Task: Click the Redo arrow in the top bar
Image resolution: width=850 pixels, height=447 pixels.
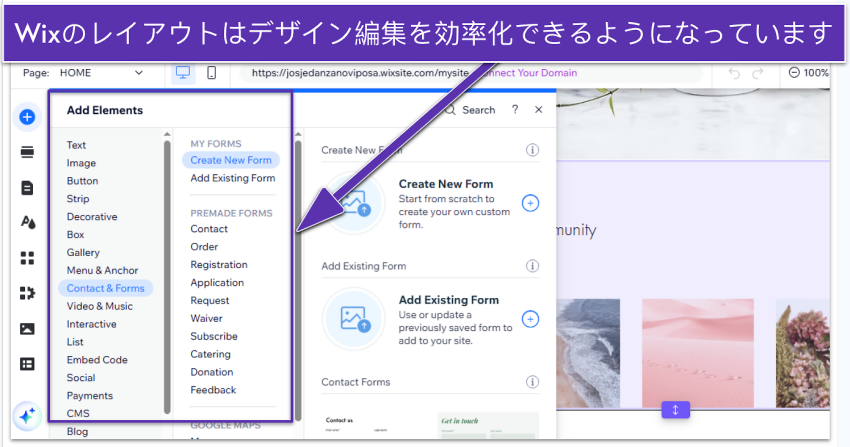Action: coord(758,73)
